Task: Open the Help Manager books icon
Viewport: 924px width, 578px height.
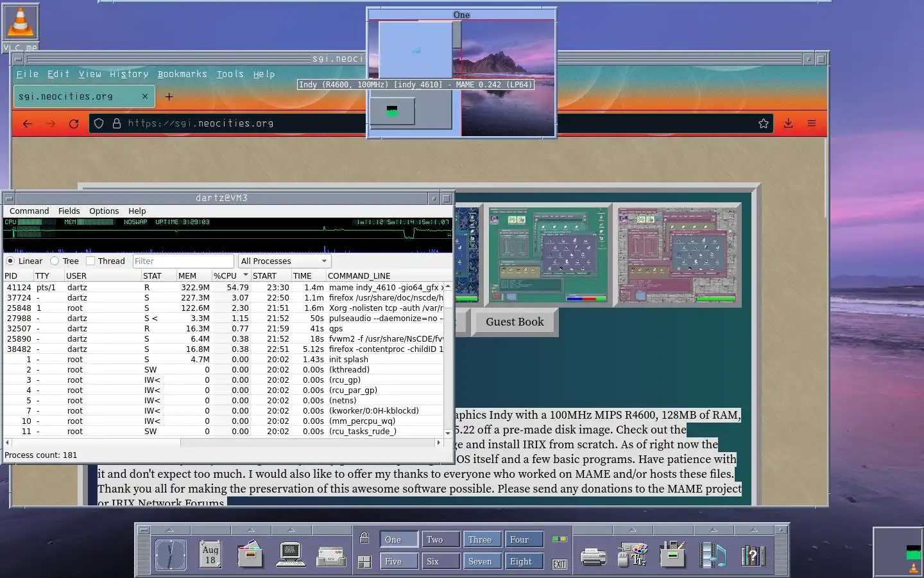Action: coord(753,555)
